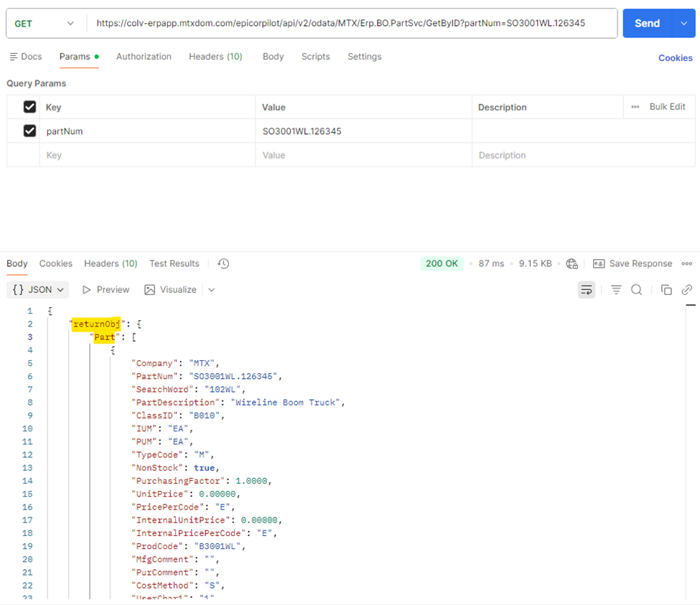Toggle word wrap in response viewer

(x=587, y=290)
